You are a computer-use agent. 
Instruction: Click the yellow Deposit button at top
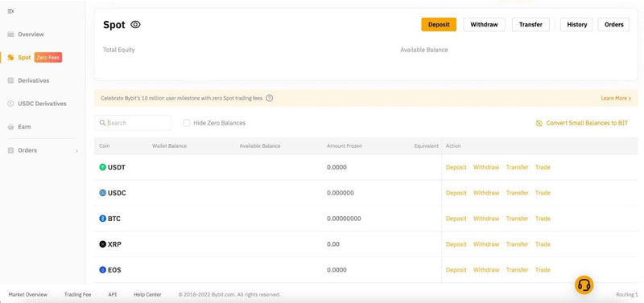[x=439, y=25]
